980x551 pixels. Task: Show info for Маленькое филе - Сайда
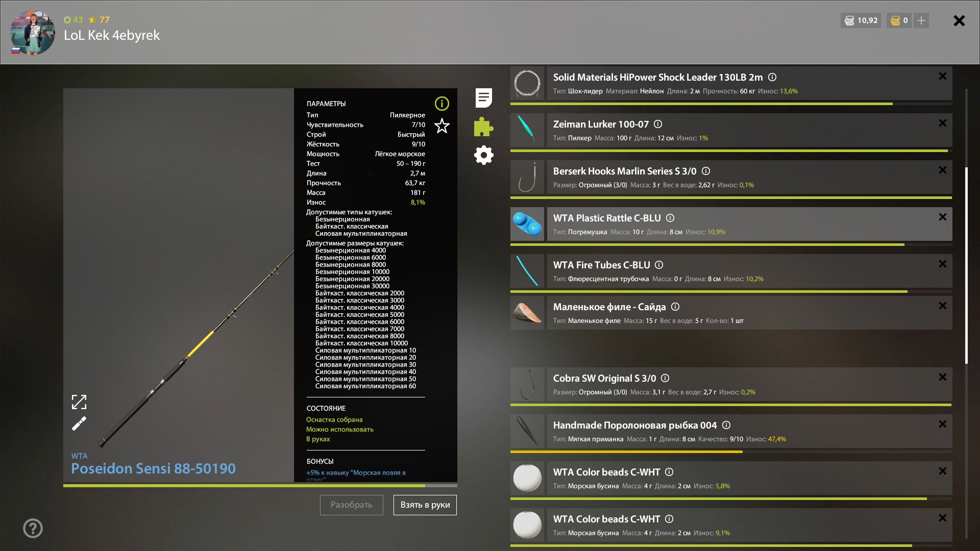[x=675, y=307]
